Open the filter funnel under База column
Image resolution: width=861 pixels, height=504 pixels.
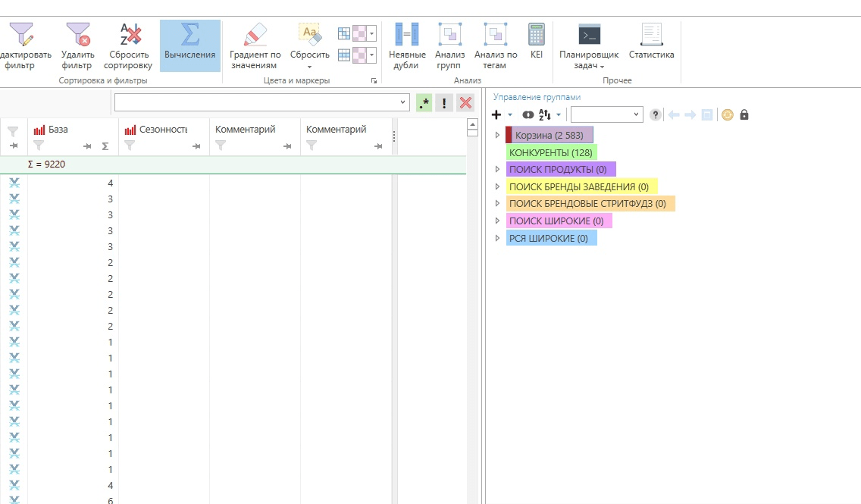(39, 146)
